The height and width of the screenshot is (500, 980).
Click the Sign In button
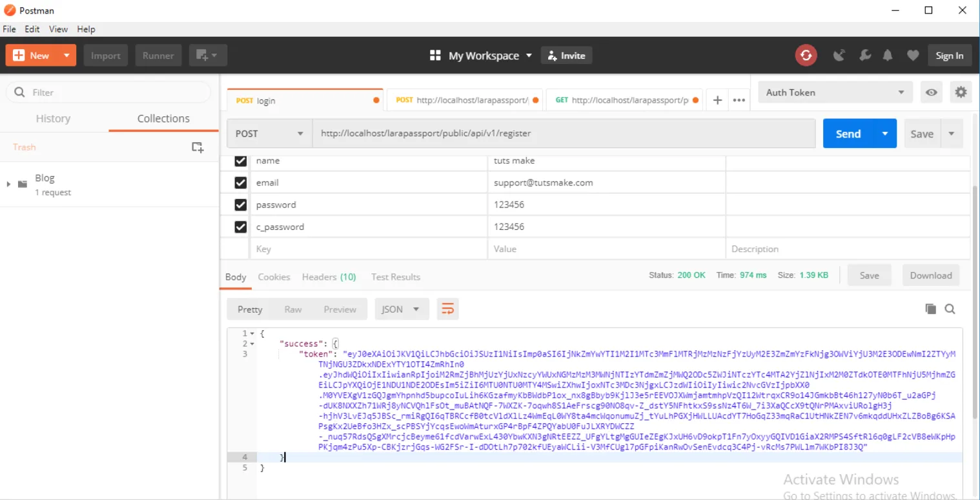click(950, 56)
